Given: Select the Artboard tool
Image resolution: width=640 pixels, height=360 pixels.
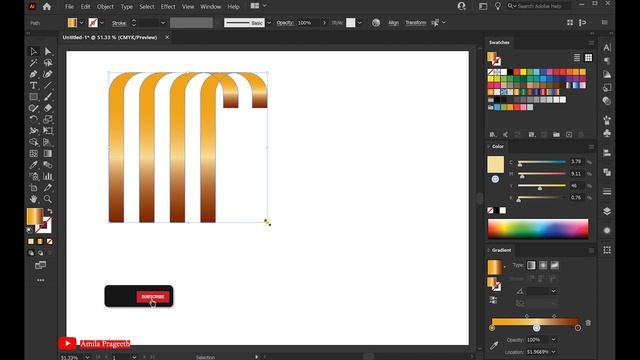Looking at the screenshot, I should (33, 188).
